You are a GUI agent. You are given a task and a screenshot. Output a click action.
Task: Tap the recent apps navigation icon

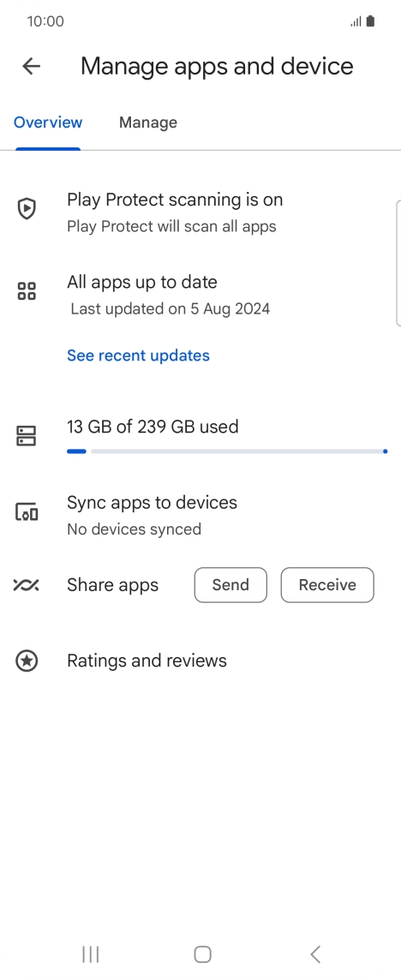click(91, 953)
